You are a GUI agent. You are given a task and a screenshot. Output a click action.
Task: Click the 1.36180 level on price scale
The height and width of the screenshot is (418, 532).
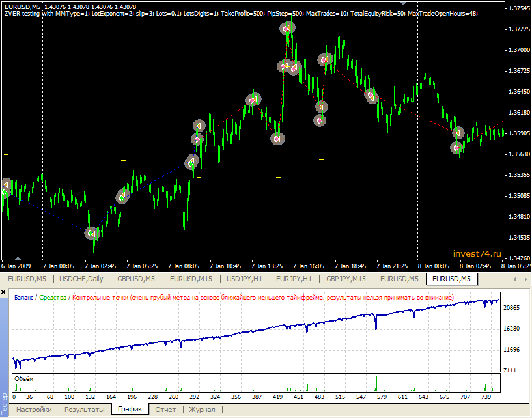[518, 112]
